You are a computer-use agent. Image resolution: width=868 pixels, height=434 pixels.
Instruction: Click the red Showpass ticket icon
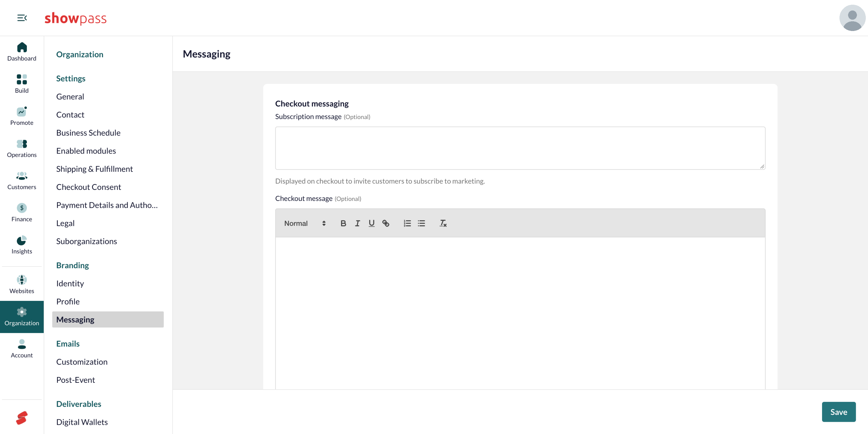(x=22, y=418)
